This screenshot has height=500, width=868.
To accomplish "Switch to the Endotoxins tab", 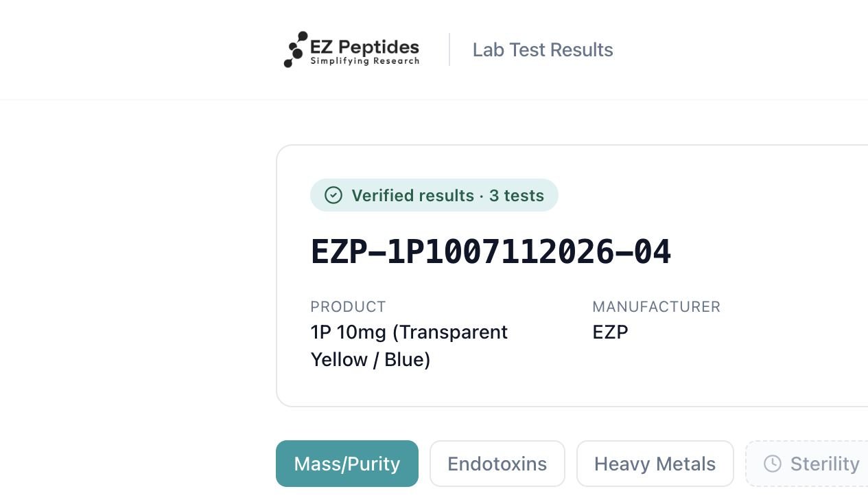I will point(497,464).
